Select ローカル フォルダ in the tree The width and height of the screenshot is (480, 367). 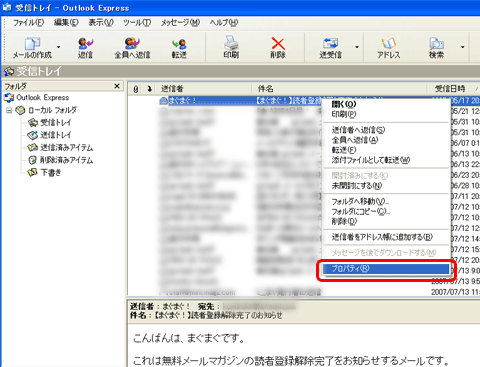(52, 110)
